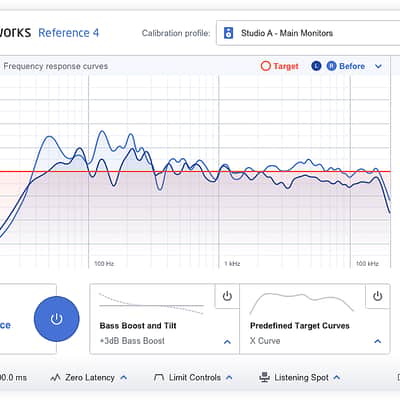
Task: Click the 100 Hz axis label
Action: coord(104,264)
